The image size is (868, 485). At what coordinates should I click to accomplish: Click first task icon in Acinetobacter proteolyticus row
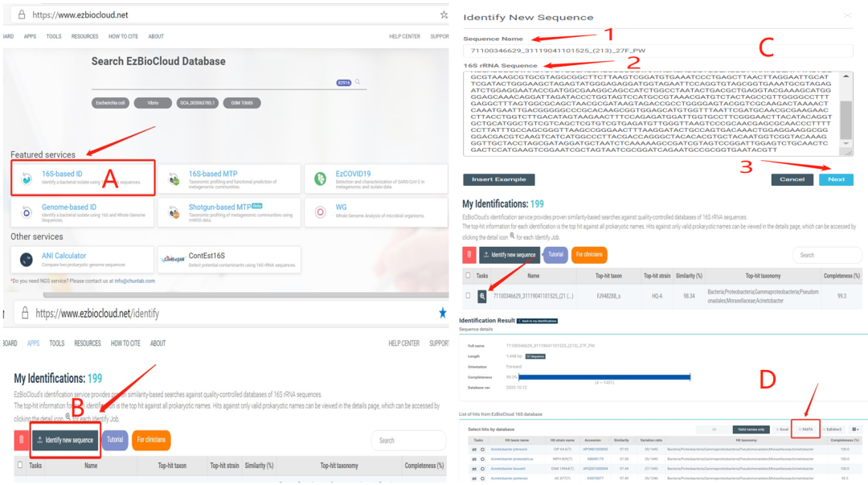[474, 459]
